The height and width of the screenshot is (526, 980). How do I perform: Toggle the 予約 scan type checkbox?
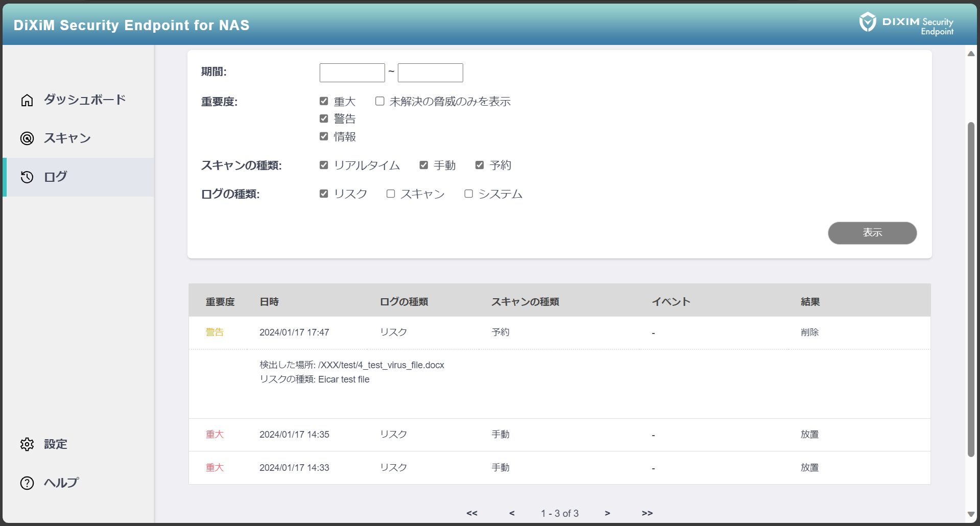(480, 165)
